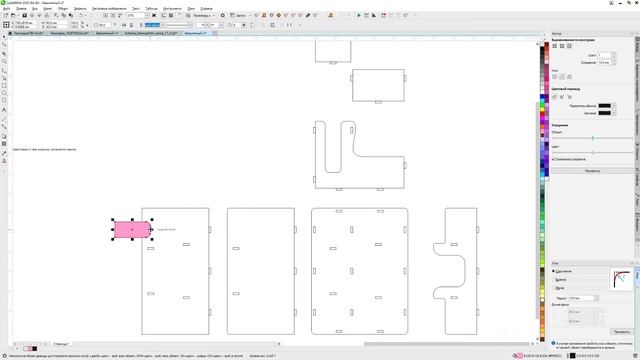The width and height of the screenshot is (640, 360).
Task: Select Page 1 tab at bottom
Action: (x=61, y=344)
